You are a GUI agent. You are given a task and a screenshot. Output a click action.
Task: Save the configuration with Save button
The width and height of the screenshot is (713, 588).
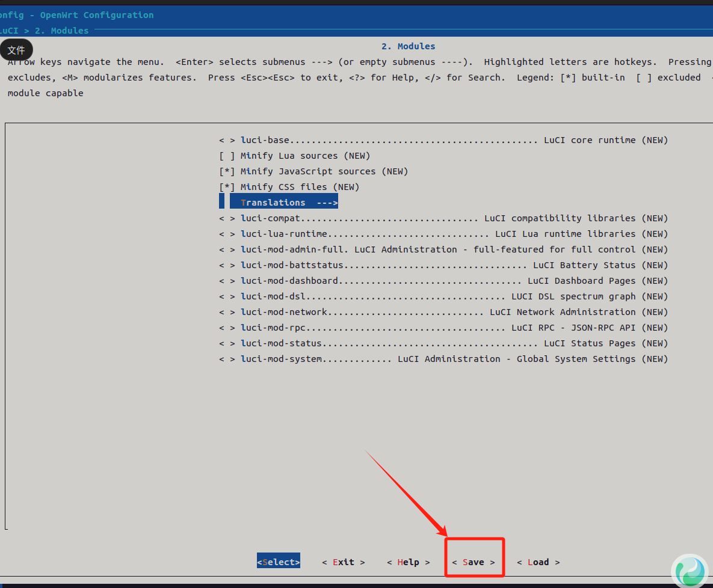474,562
